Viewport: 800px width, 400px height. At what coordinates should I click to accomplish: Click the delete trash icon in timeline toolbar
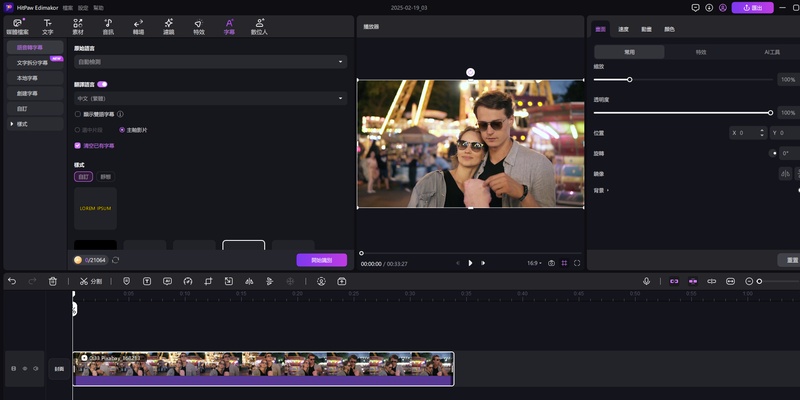point(52,281)
